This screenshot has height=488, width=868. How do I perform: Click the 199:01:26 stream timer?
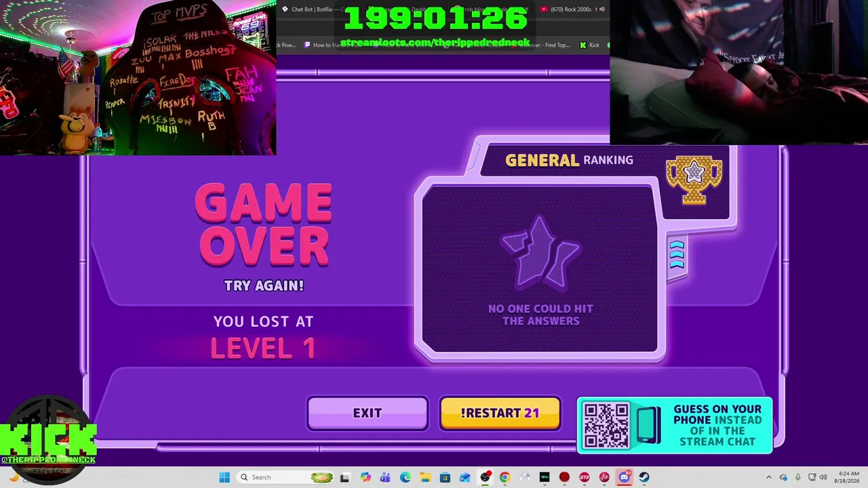click(436, 18)
